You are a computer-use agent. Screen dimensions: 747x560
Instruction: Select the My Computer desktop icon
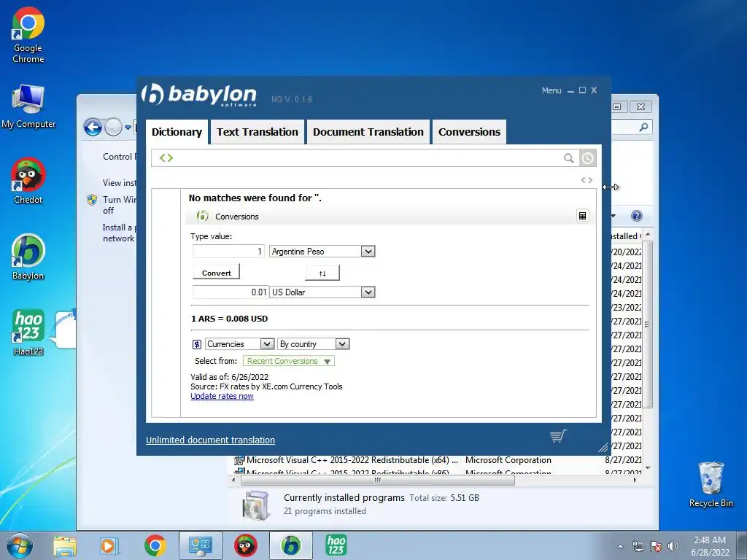[28, 106]
